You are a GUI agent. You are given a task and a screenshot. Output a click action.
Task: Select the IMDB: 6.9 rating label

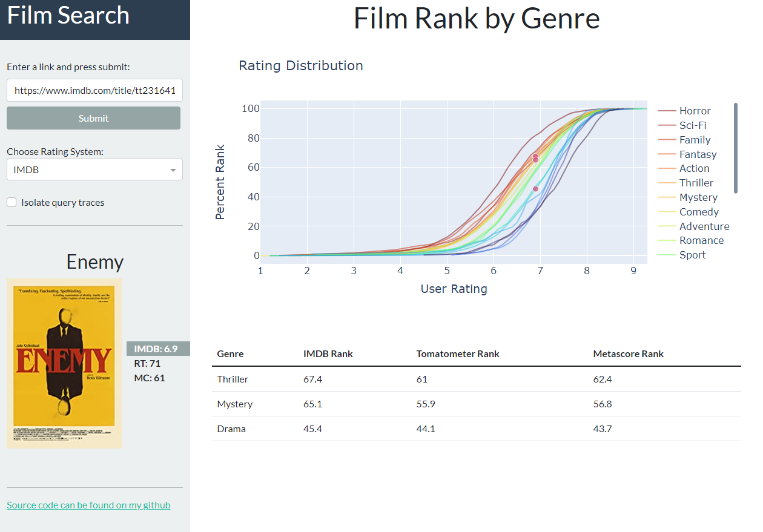[156, 349]
